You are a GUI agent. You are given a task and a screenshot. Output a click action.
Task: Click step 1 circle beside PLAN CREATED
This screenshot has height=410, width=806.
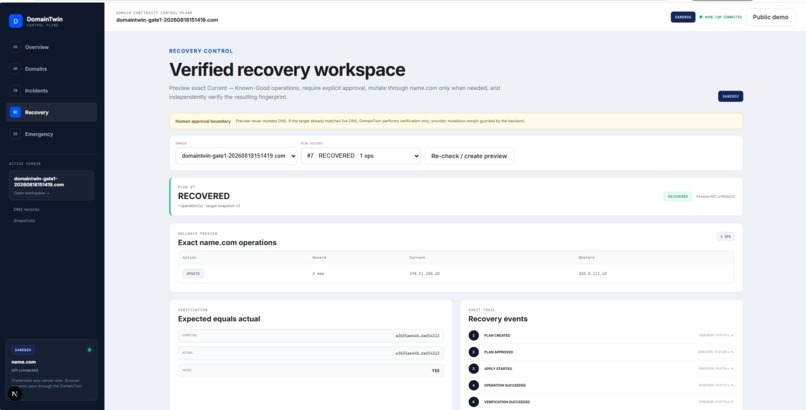[x=473, y=336]
